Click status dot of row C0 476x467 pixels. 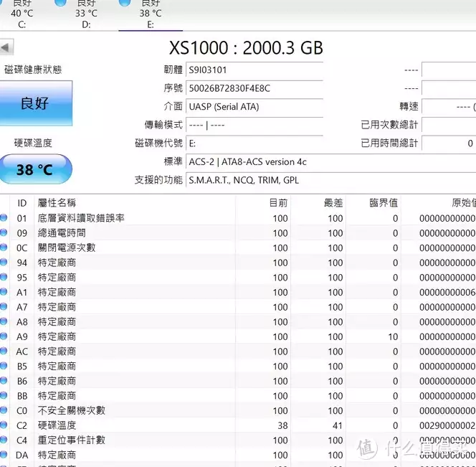tap(4, 410)
